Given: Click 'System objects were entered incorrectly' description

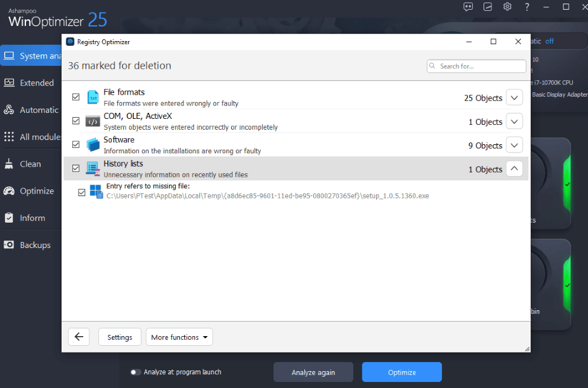Looking at the screenshot, I should point(191,127).
